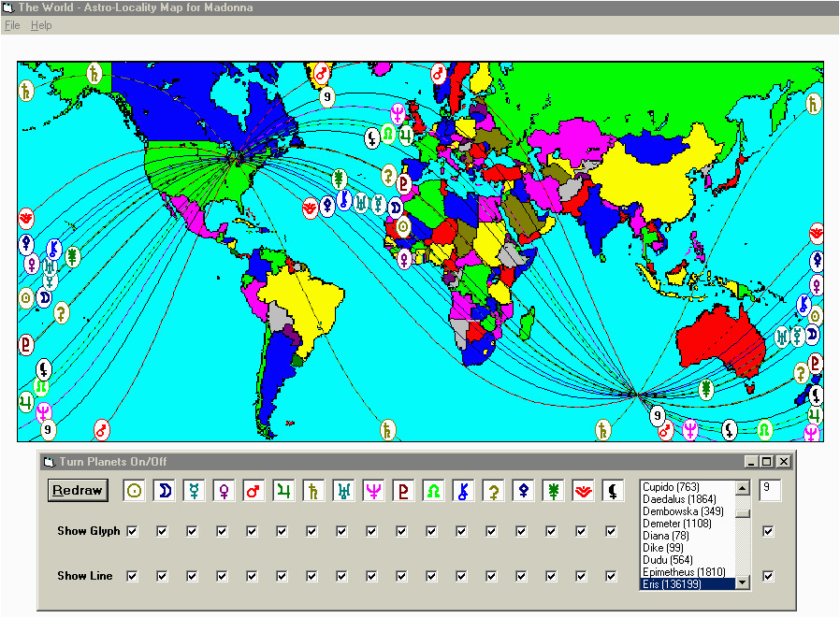840x618 pixels.
Task: Click the Saturn glyph button
Action: [x=314, y=491]
